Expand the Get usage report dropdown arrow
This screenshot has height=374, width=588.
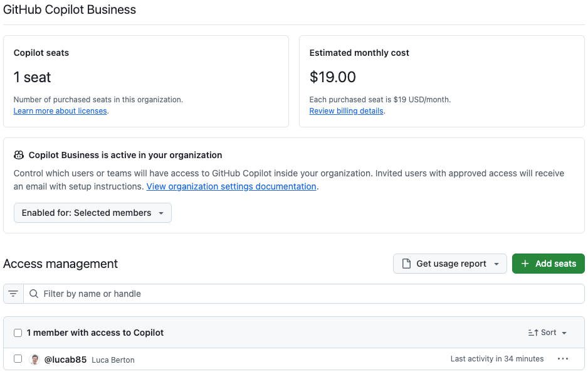[496, 263]
